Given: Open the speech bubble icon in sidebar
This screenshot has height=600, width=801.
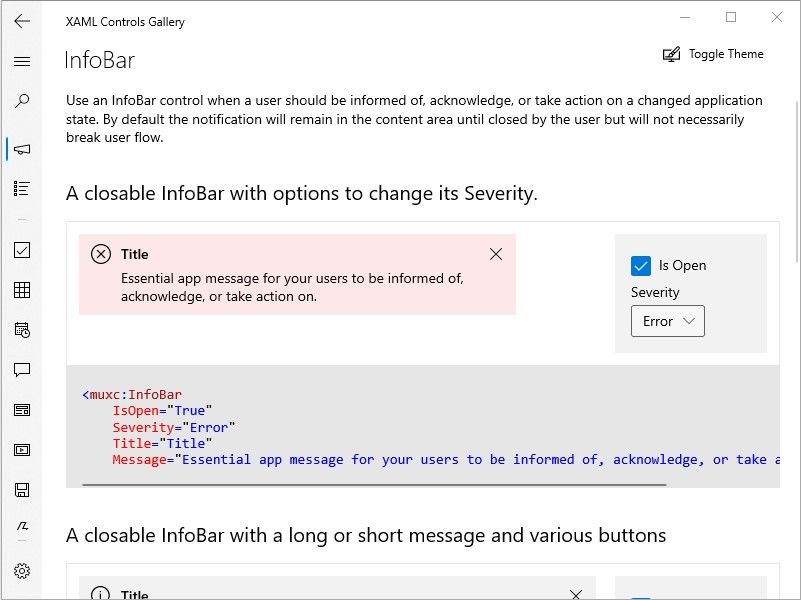Looking at the screenshot, I should click(x=22, y=370).
